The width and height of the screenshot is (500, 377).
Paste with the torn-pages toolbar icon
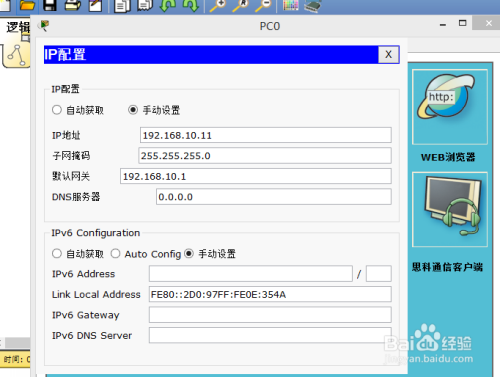145,5
